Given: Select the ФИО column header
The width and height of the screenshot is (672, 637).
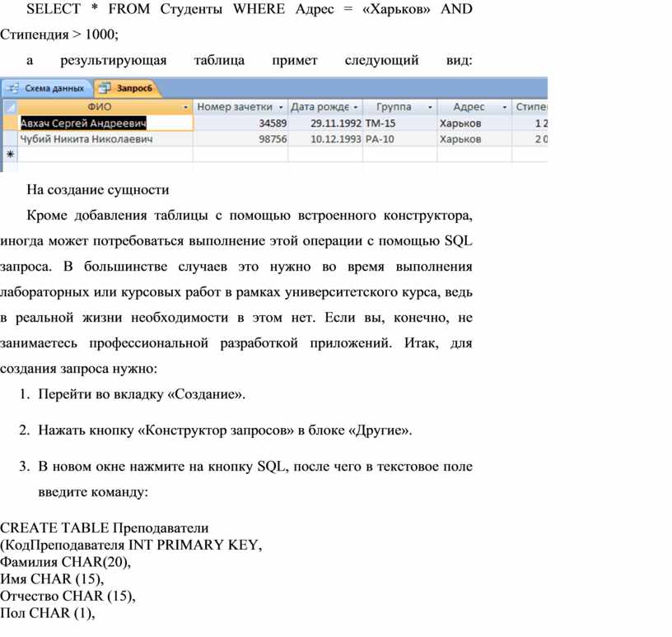Looking at the screenshot, I should point(105,107).
